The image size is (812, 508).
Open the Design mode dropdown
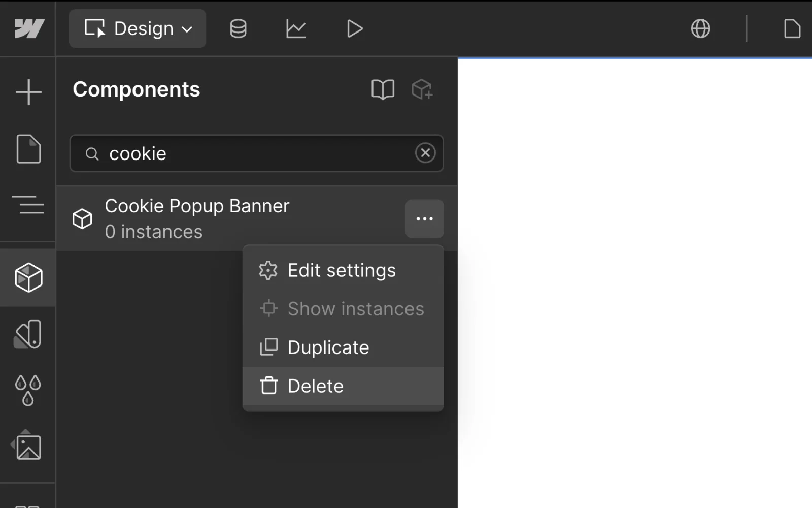pos(138,28)
